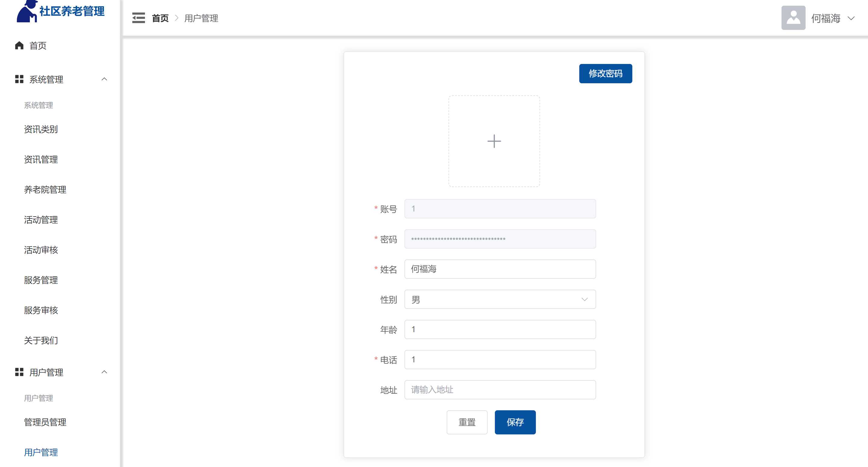Open 资讯类别 menu item
The image size is (868, 467).
41,129
